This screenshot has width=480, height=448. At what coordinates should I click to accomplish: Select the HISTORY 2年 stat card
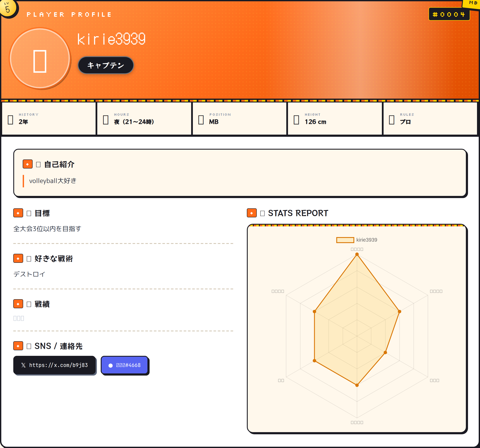(x=49, y=119)
